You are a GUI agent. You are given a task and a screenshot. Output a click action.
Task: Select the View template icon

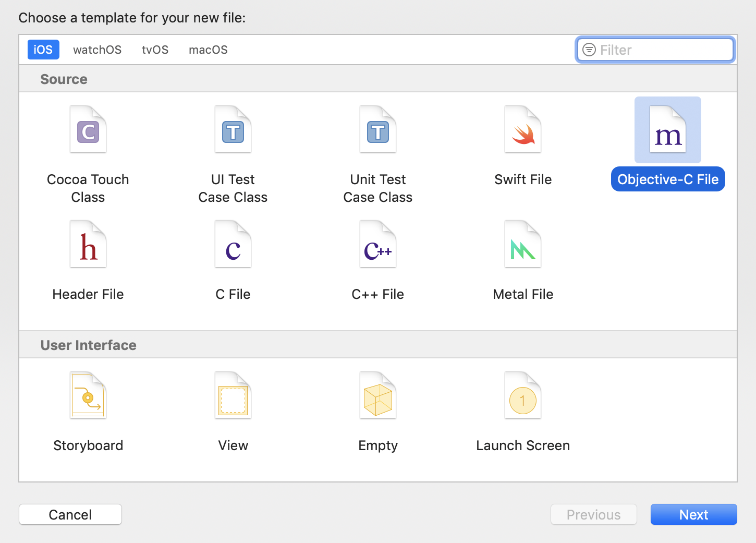[x=233, y=395]
